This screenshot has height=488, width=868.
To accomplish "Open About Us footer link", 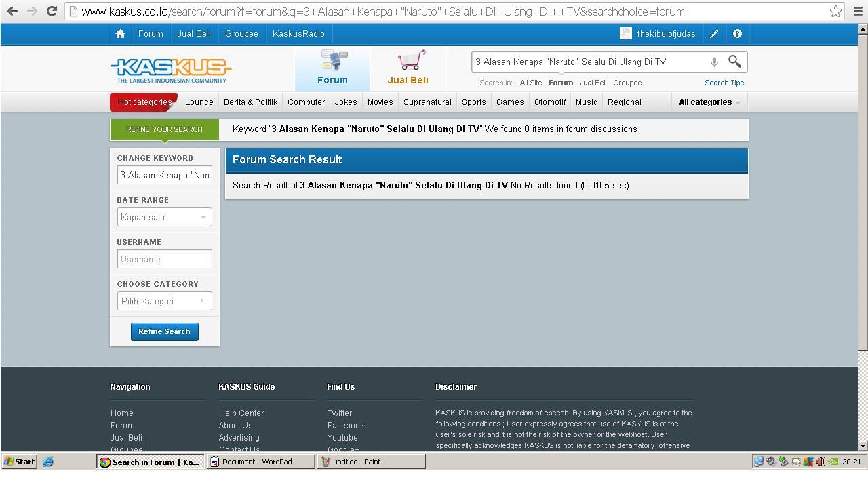I will point(235,426).
